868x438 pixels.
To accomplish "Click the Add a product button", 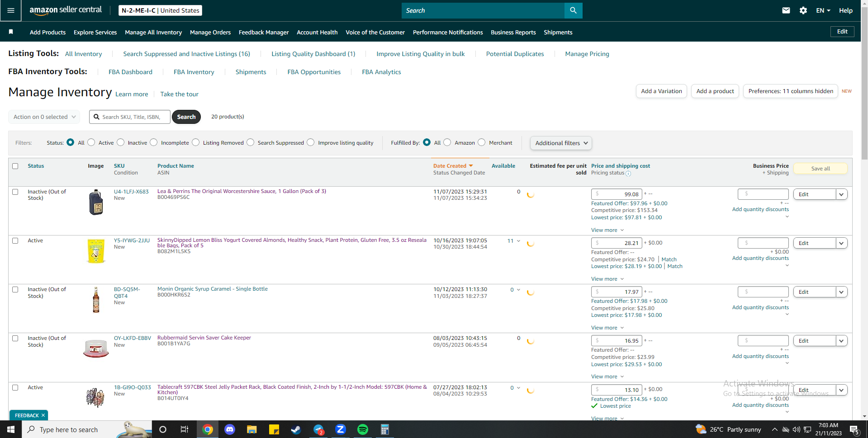I will [x=715, y=91].
